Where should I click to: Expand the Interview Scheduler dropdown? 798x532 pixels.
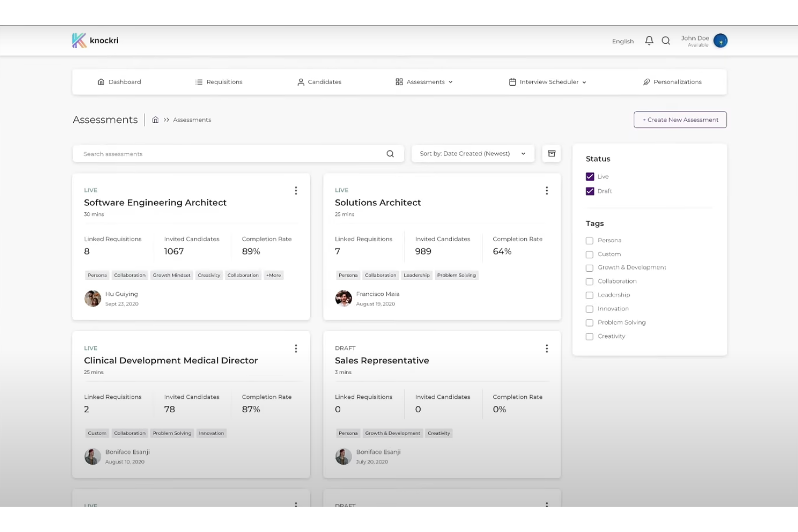click(548, 82)
